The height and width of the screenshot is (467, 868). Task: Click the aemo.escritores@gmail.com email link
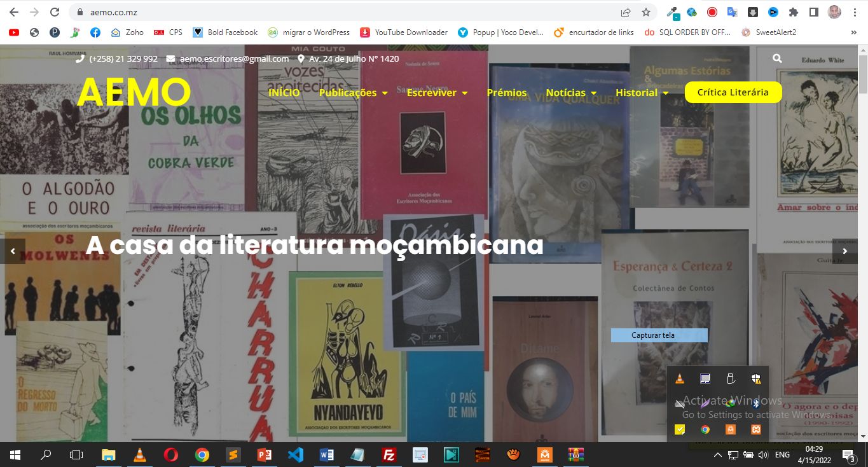(x=228, y=59)
